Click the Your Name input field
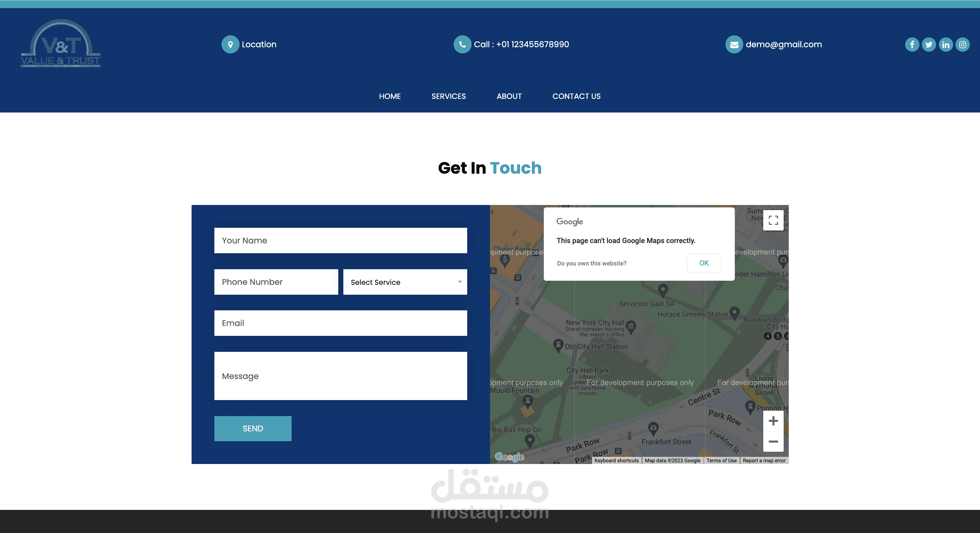The height and width of the screenshot is (533, 980). pos(341,241)
